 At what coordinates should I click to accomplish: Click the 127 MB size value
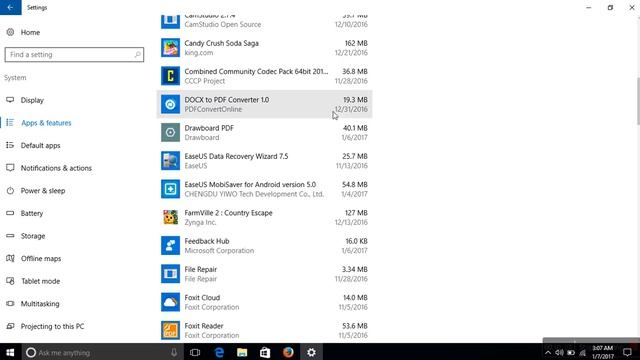click(x=356, y=213)
